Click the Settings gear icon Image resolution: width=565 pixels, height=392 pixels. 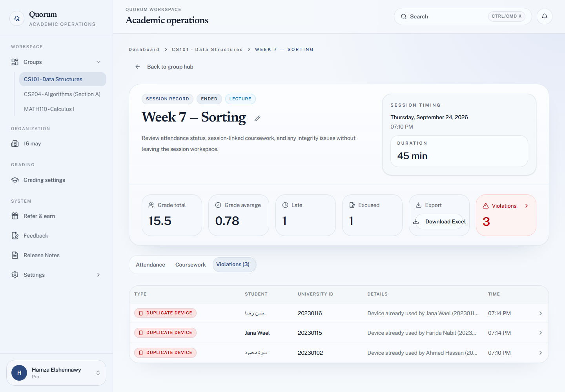click(15, 275)
